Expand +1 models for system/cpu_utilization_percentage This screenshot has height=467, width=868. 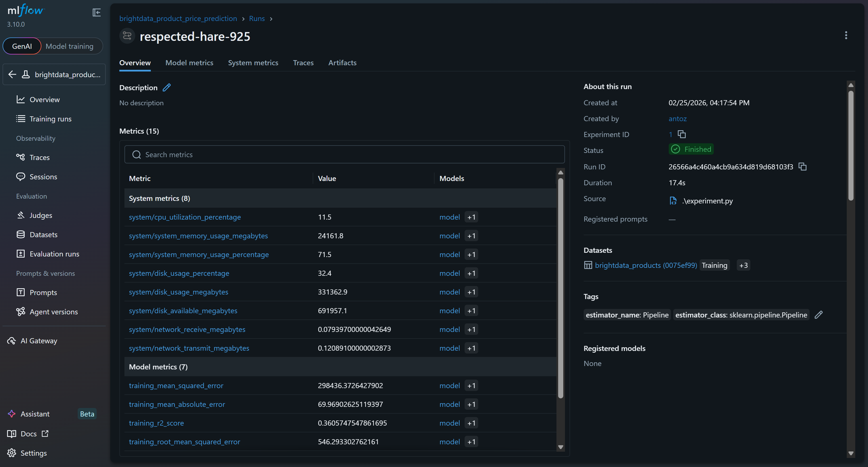(471, 217)
